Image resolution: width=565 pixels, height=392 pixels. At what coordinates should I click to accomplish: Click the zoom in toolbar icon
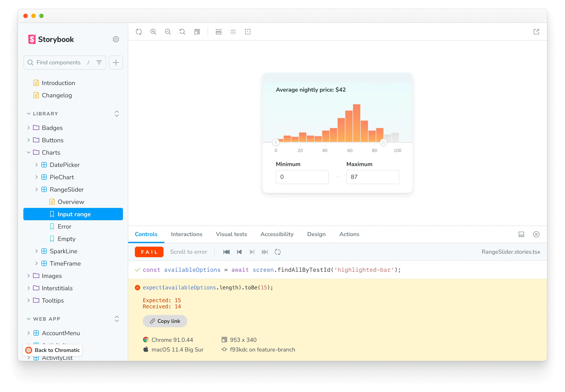point(153,32)
